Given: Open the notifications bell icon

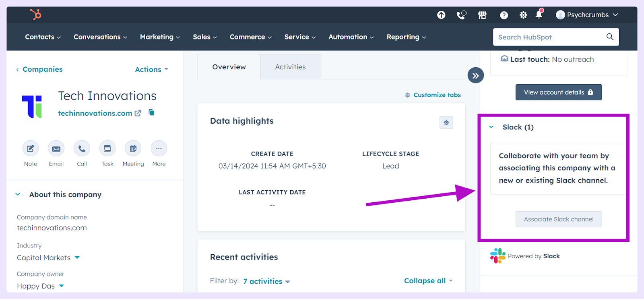Looking at the screenshot, I should [x=539, y=14].
